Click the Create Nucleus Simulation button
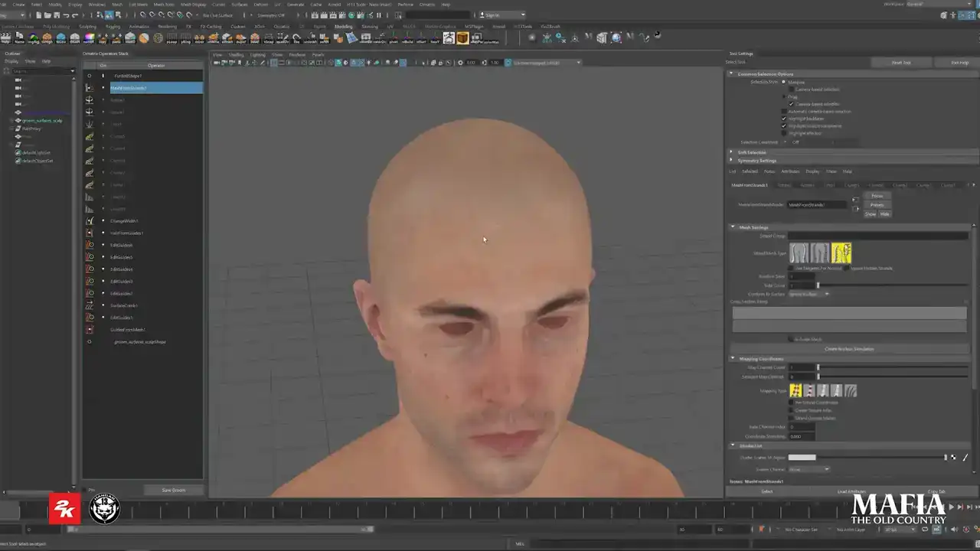Viewport: 980px width, 551px height. (x=849, y=349)
